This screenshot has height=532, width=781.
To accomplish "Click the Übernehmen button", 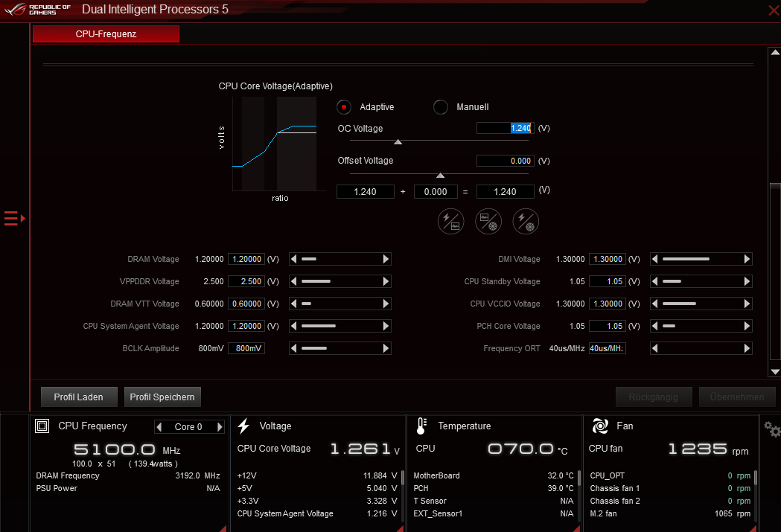I will point(737,397).
